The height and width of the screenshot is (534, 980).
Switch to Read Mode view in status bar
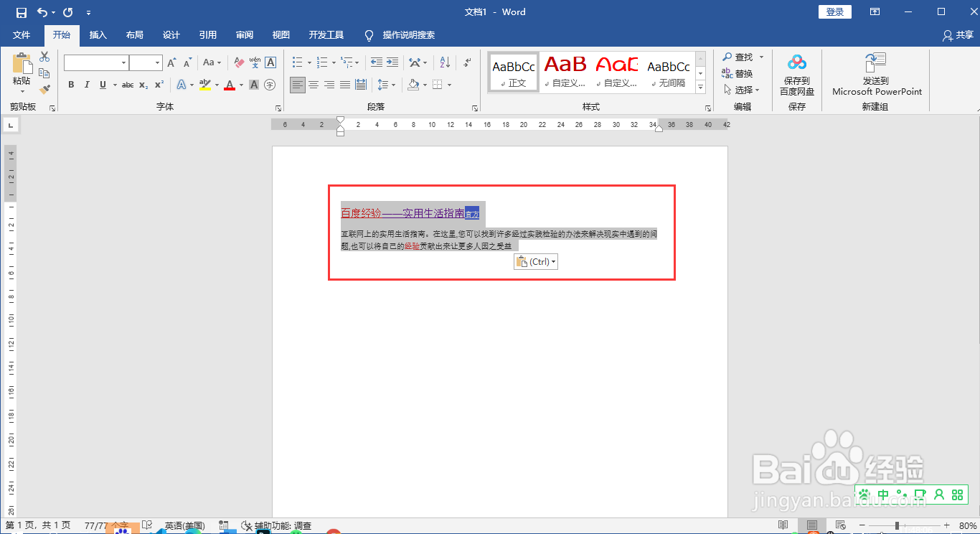pyautogui.click(x=783, y=525)
